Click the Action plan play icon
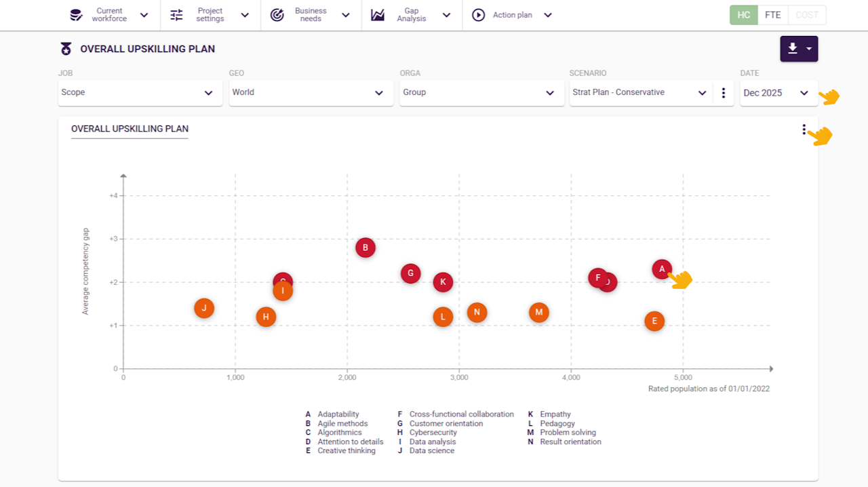 tap(479, 15)
